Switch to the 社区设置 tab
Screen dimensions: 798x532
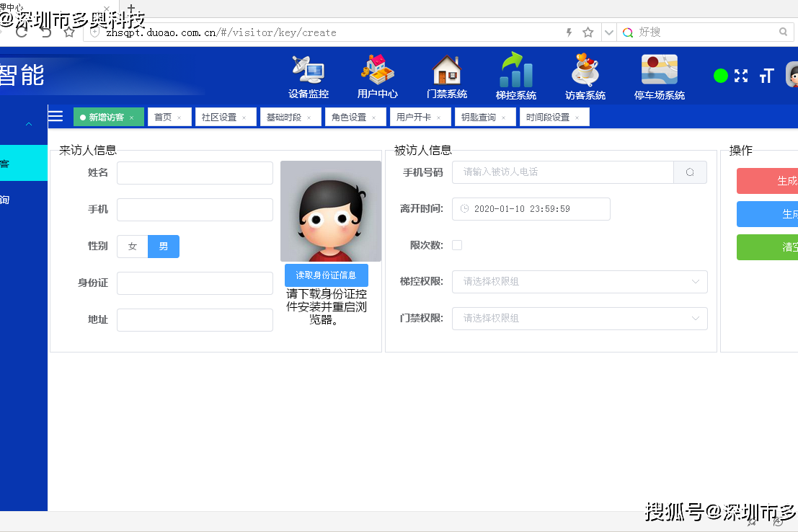point(221,116)
